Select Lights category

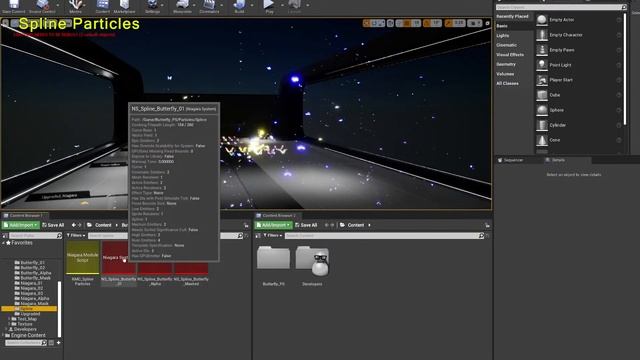[502, 36]
